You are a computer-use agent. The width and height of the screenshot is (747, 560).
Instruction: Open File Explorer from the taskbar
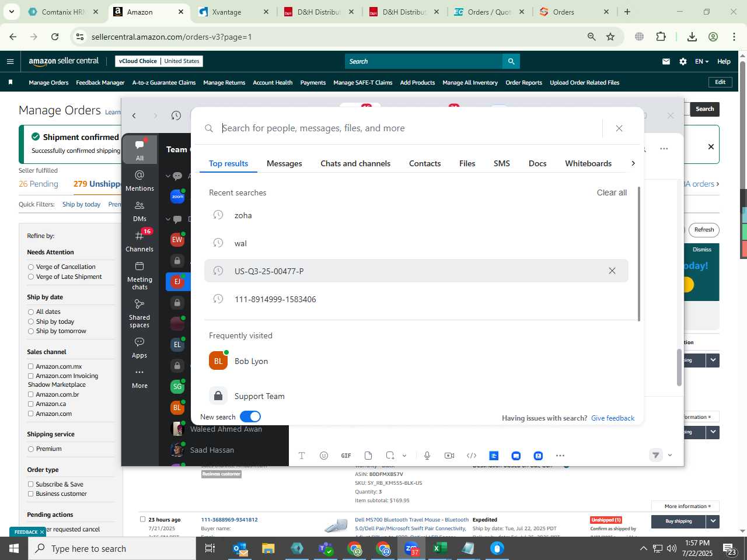pos(268,548)
